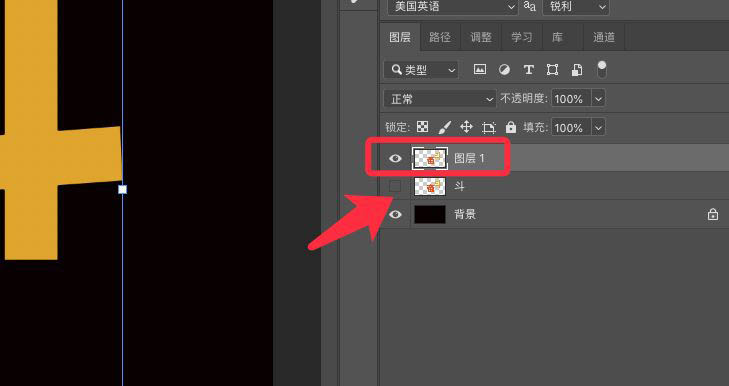
Task: Click the 填充 100% value field
Action: [571, 127]
